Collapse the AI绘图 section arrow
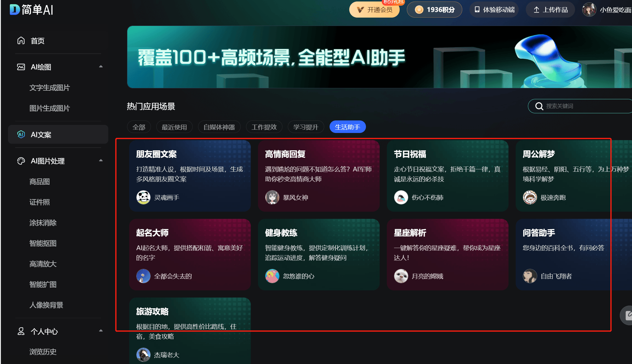The image size is (632, 364). tap(101, 66)
